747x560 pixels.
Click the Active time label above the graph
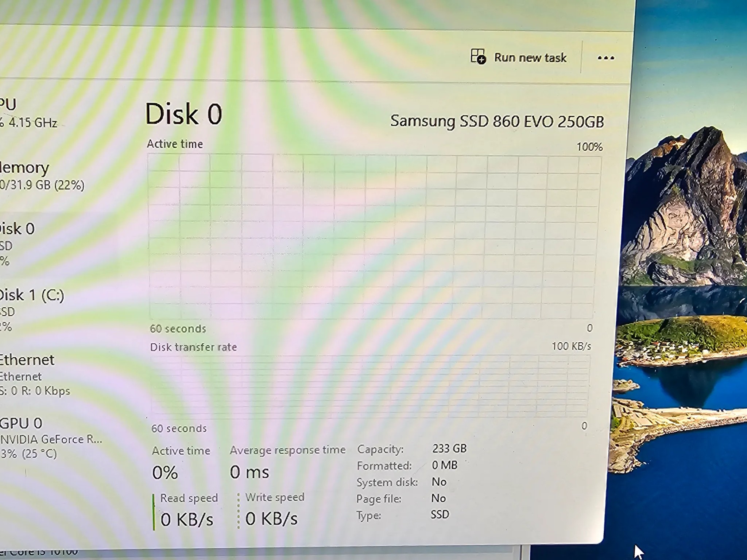[175, 144]
